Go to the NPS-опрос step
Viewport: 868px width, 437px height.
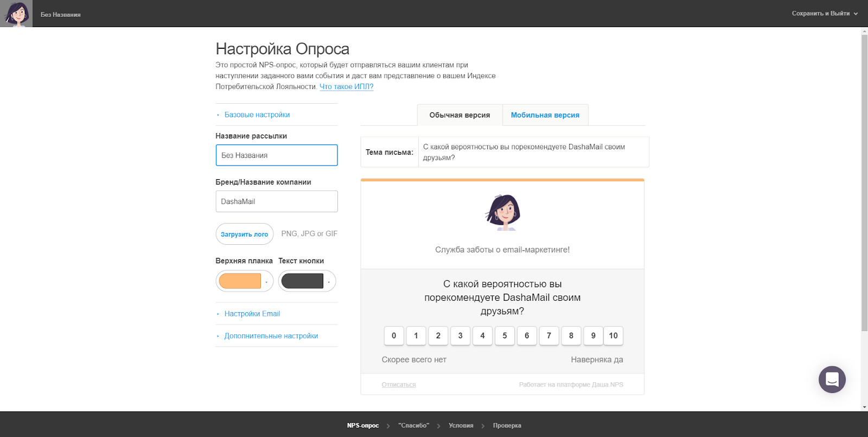(363, 426)
